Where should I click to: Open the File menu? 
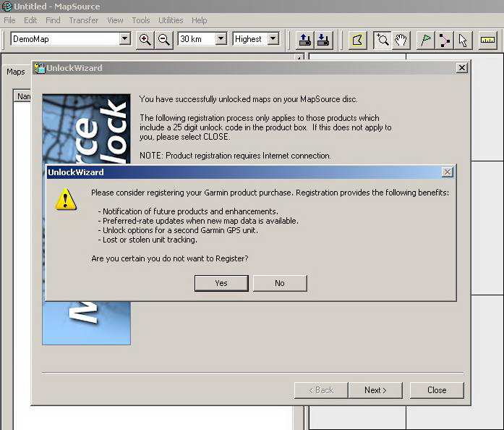click(x=9, y=20)
